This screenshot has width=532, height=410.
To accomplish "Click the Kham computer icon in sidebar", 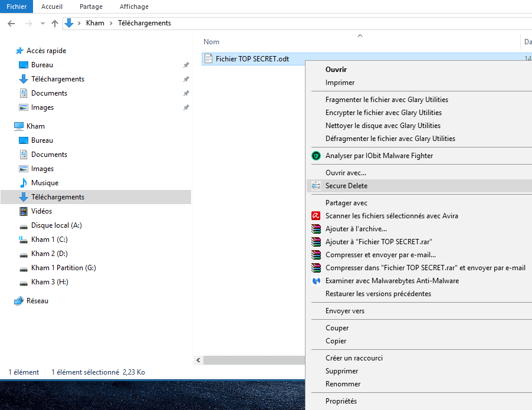I will pyautogui.click(x=19, y=126).
